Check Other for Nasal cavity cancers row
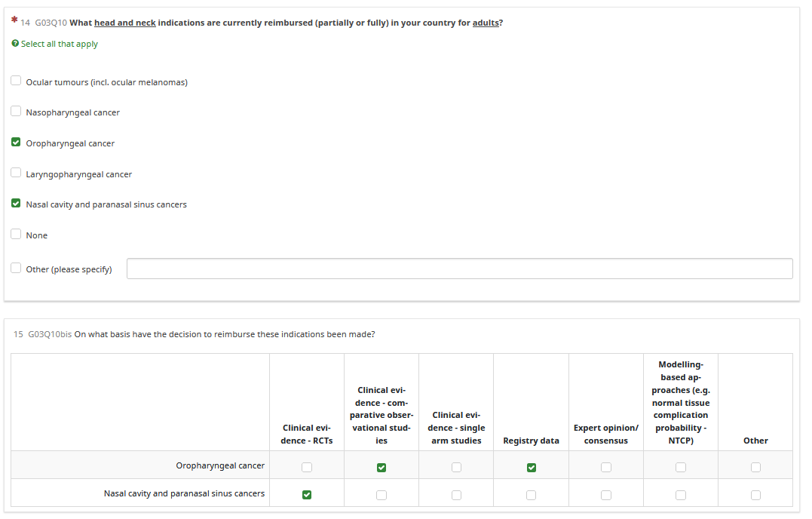 (x=755, y=495)
